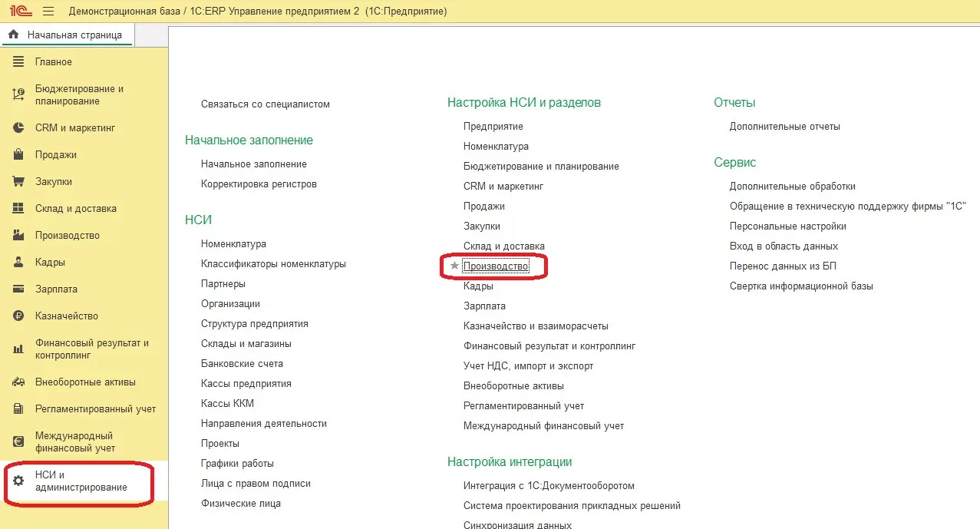Click the CRM и маркетинг pie icon
The image size is (980, 529).
(19, 128)
